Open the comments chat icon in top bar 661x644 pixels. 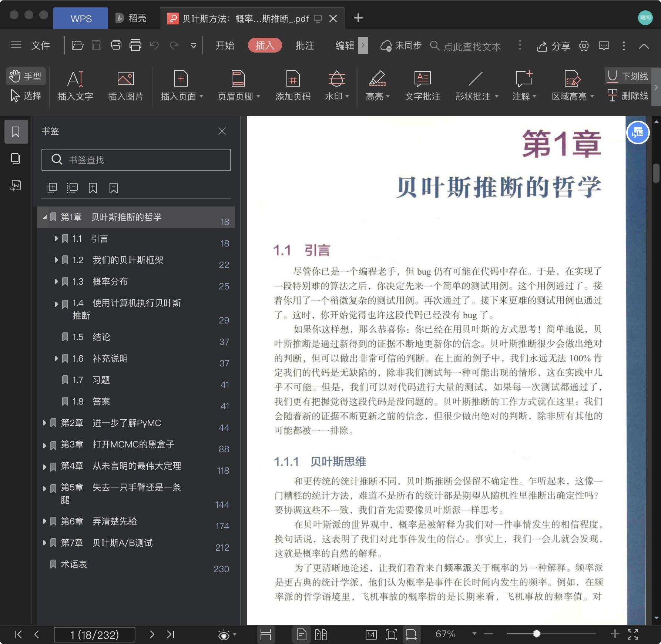[604, 46]
